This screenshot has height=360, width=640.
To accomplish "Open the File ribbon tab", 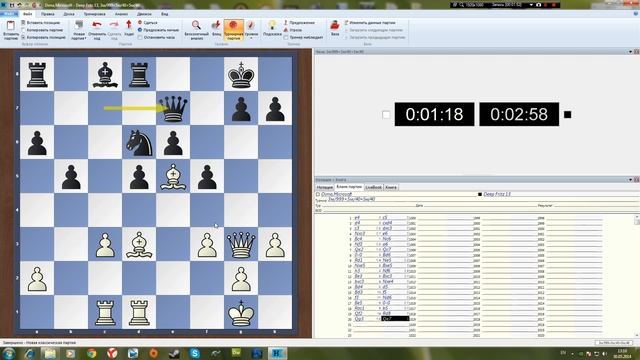I will pyautogui.click(x=27, y=14).
